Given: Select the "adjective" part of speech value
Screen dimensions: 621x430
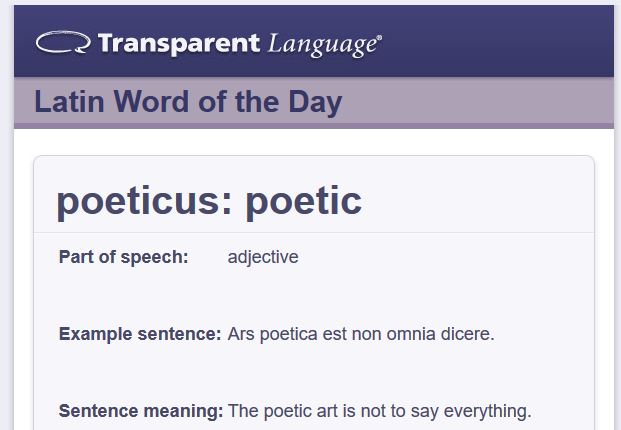Looking at the screenshot, I should (263, 257).
